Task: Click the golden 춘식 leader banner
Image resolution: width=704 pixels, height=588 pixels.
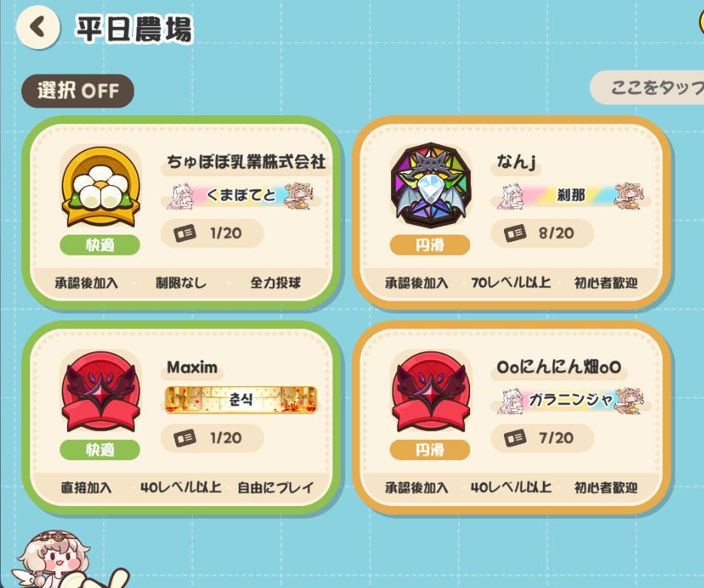Action: (x=241, y=399)
